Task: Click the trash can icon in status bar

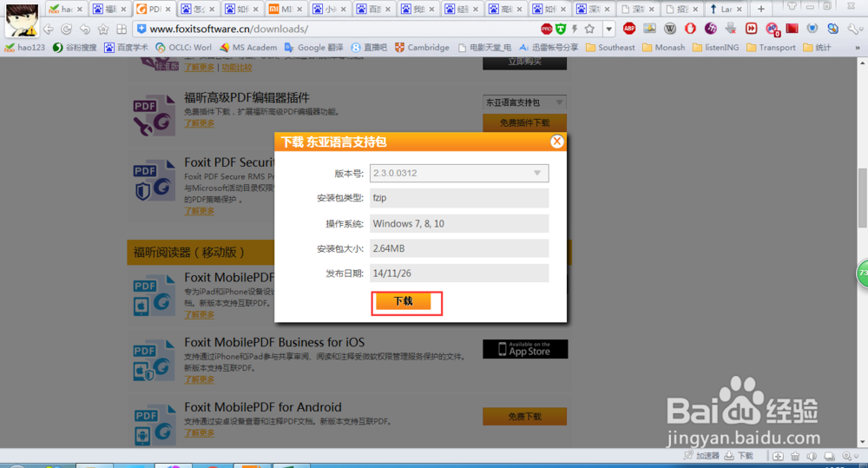Action: (x=795, y=456)
